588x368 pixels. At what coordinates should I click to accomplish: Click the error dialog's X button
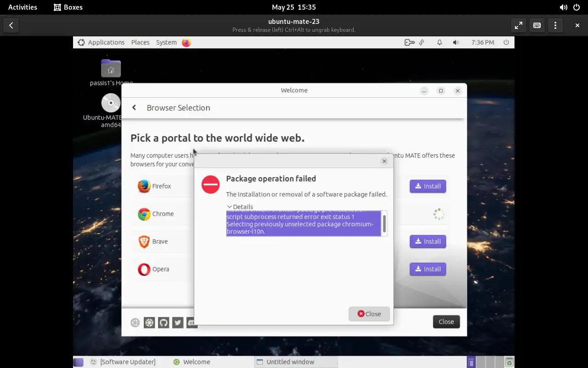384,161
